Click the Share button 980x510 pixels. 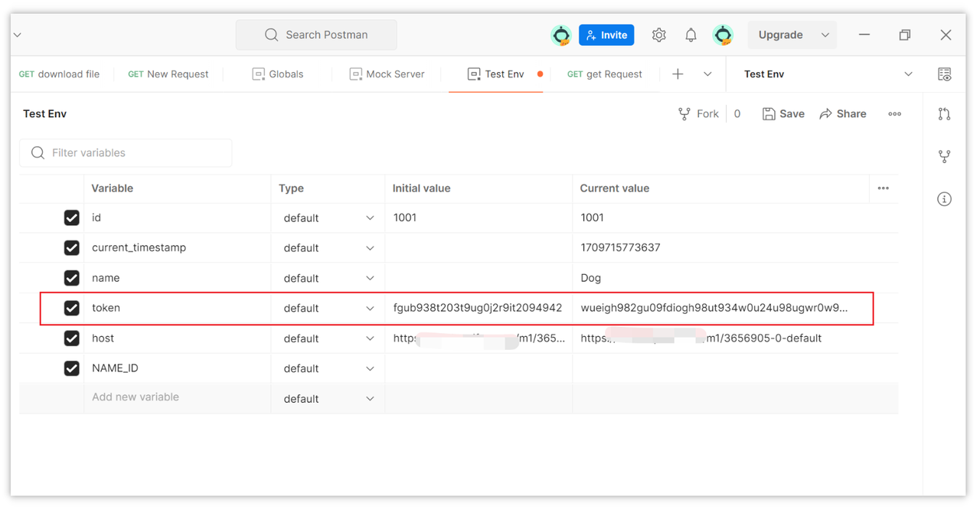[843, 114]
